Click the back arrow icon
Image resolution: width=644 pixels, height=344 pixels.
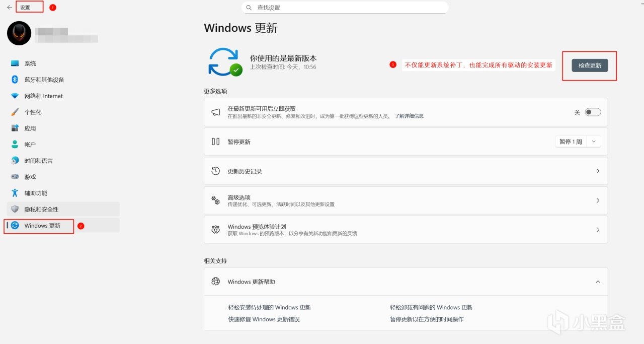[x=10, y=8]
